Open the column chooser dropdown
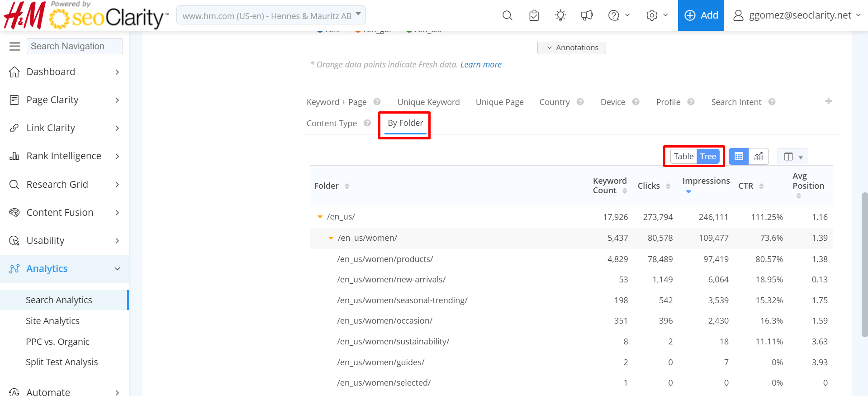 [x=792, y=157]
